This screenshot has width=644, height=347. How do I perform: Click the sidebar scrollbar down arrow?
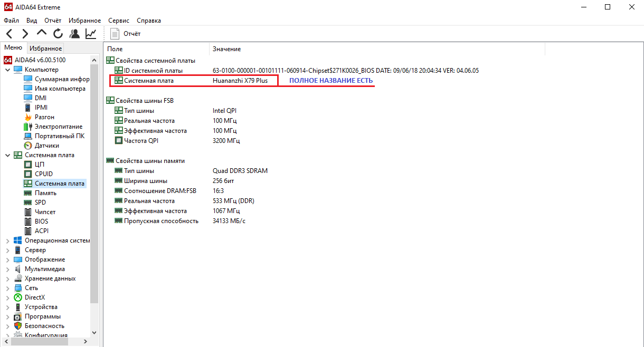94,332
